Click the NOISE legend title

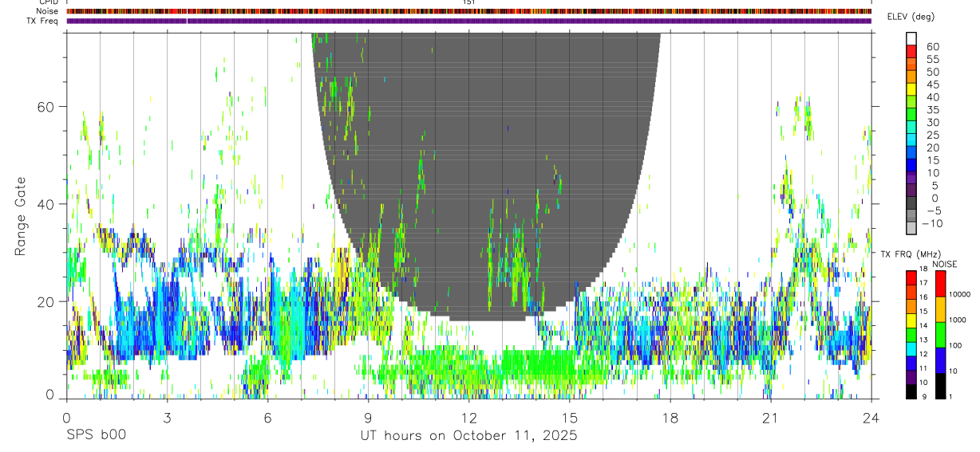tap(945, 264)
